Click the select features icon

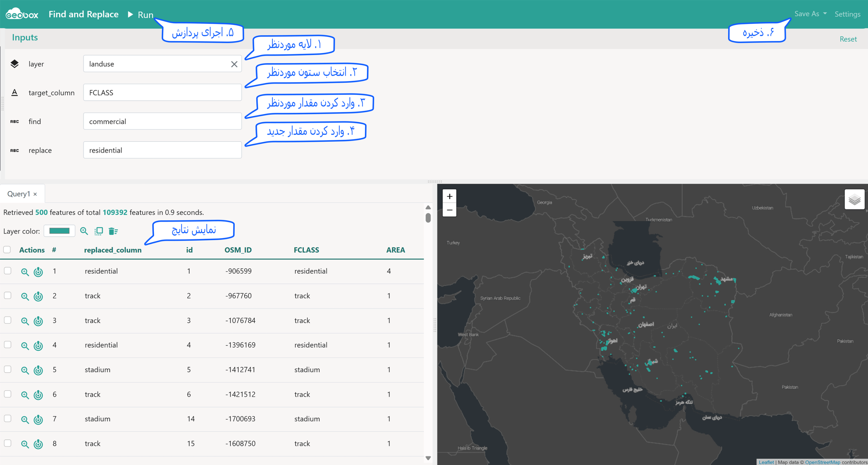99,231
